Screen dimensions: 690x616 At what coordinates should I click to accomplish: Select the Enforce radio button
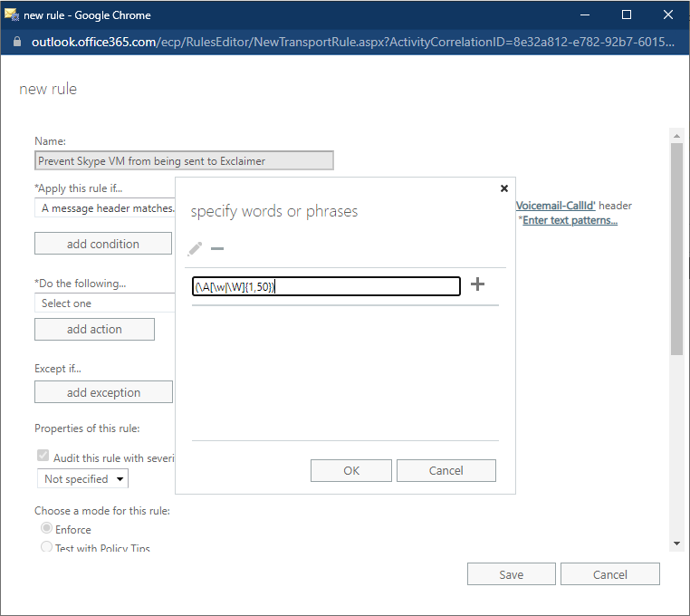[46, 528]
